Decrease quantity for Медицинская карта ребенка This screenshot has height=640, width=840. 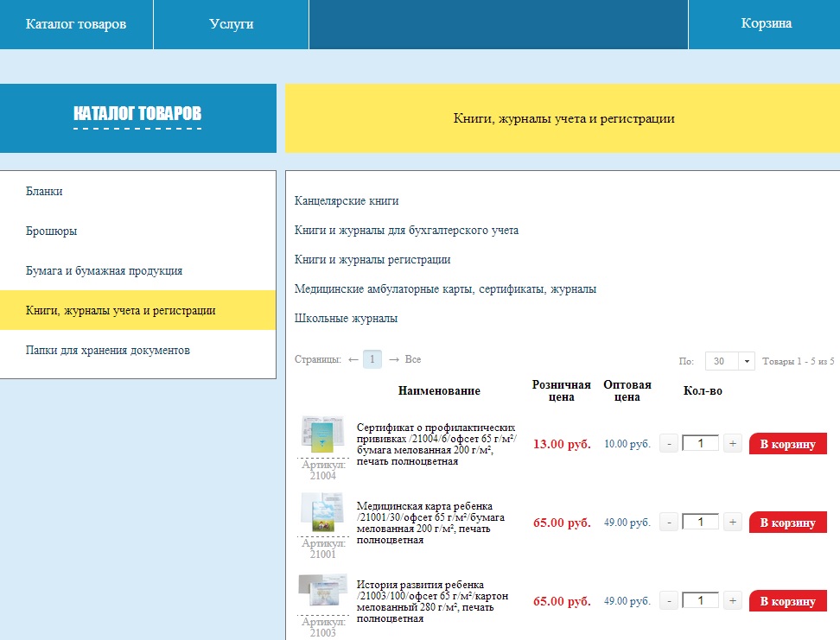click(669, 523)
